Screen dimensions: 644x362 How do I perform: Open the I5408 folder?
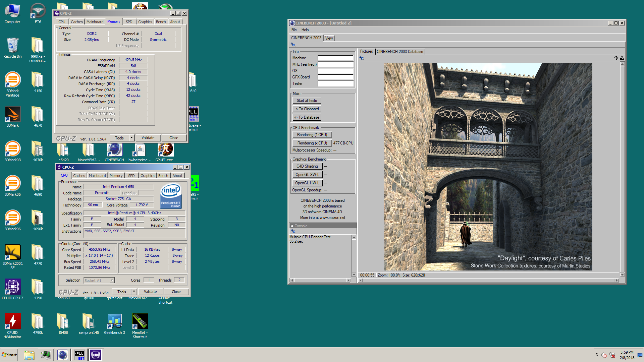coord(63,324)
